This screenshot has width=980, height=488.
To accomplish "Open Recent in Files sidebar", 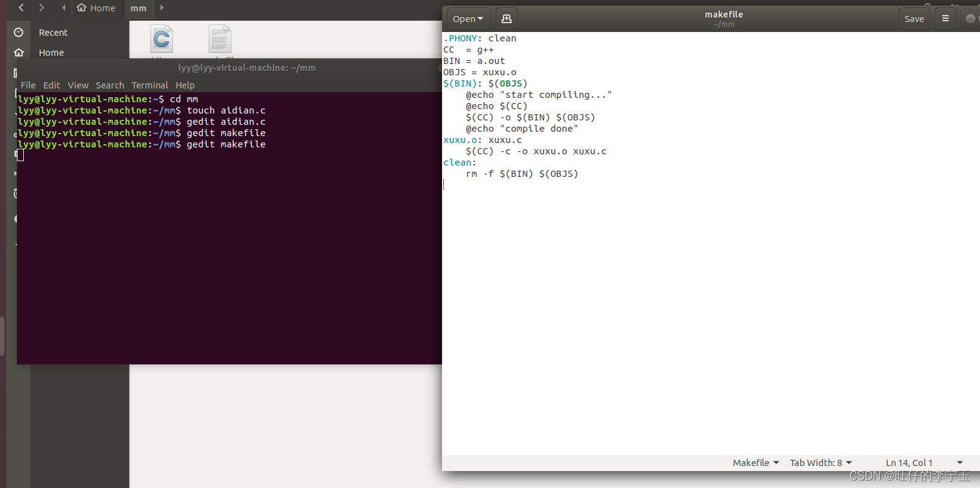I will [53, 33].
